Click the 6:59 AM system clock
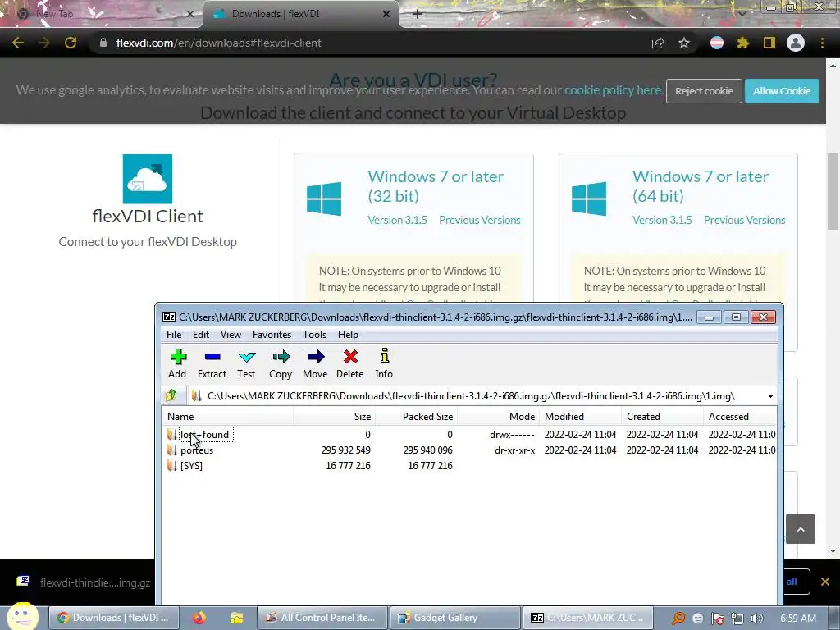 pos(797,619)
